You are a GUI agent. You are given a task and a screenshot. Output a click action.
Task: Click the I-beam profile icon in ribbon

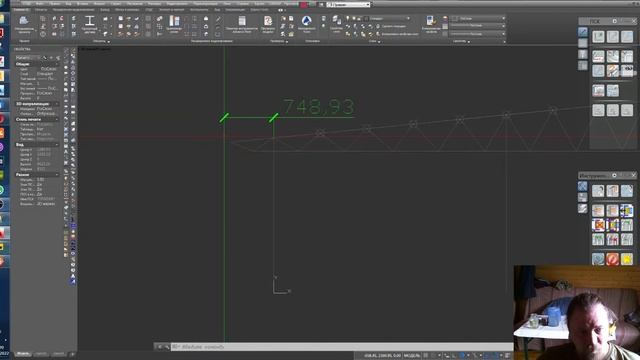coord(90,20)
